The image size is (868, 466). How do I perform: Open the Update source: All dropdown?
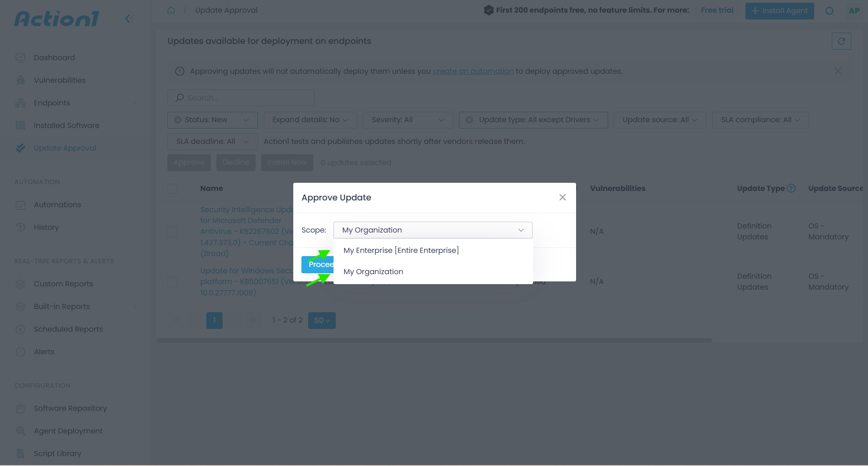660,120
